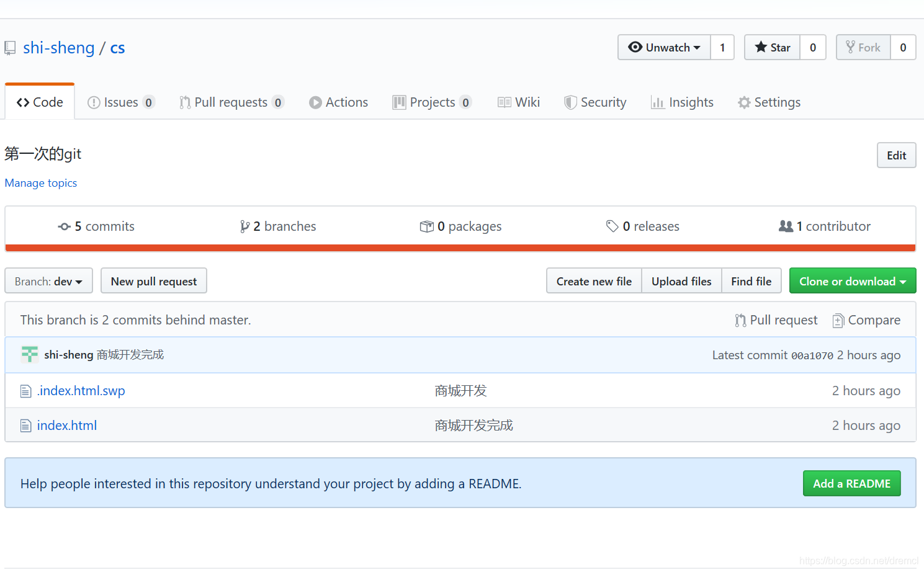View the 1 contributor page
This screenshot has height=572, width=924.
pyautogui.click(x=825, y=226)
